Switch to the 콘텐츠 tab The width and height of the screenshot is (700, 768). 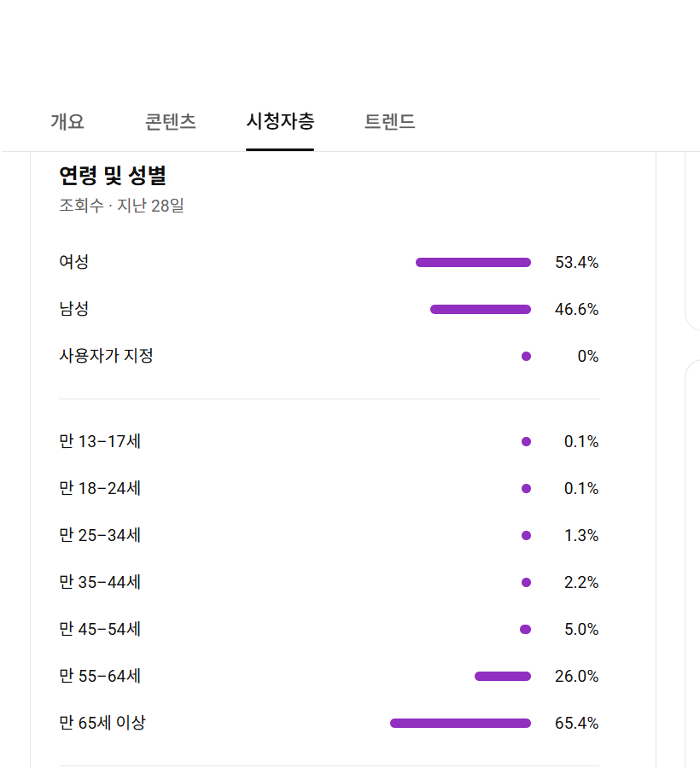point(171,121)
